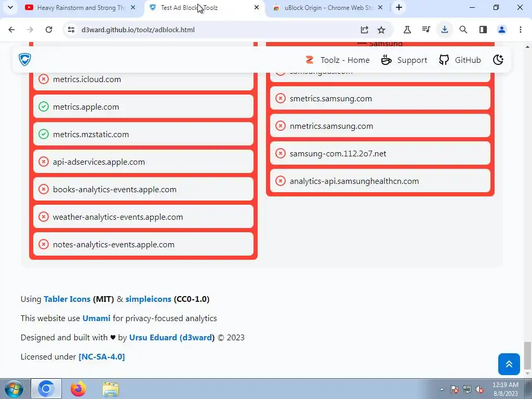Click the muted volume tray icon
The width and height of the screenshot is (532, 399).
(x=480, y=390)
